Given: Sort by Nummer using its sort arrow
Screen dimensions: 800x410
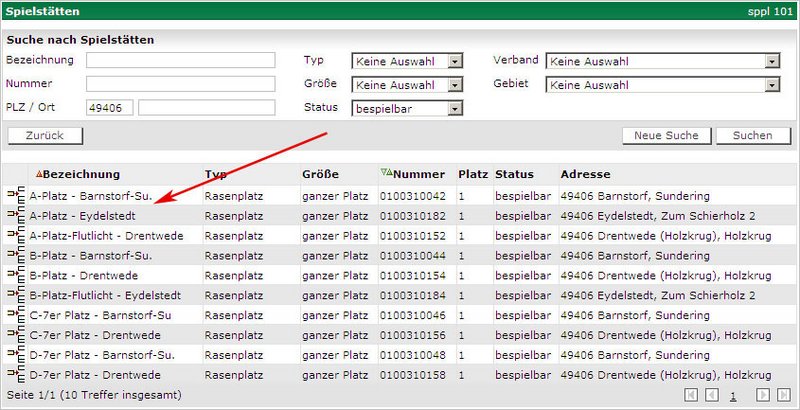Looking at the screenshot, I should click(x=386, y=173).
